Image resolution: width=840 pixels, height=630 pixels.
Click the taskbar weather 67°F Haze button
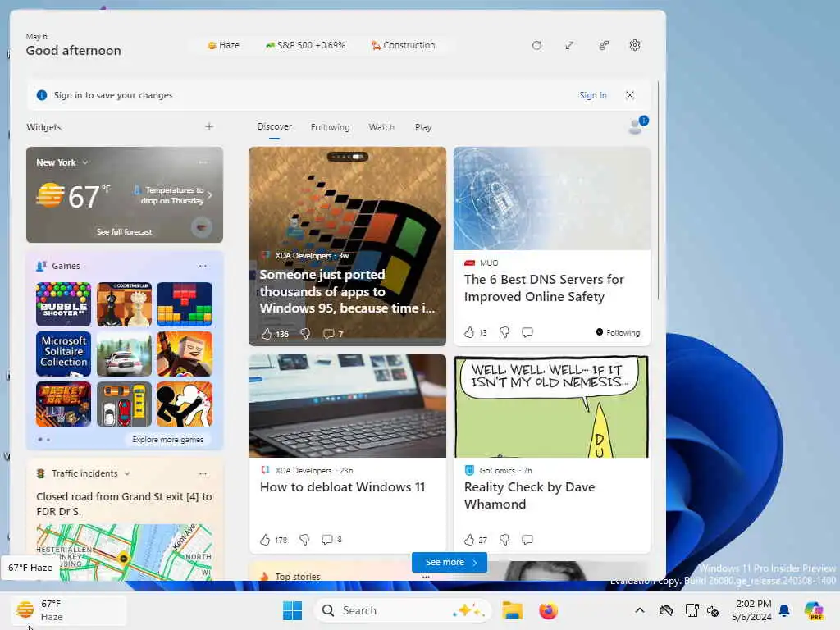point(69,610)
